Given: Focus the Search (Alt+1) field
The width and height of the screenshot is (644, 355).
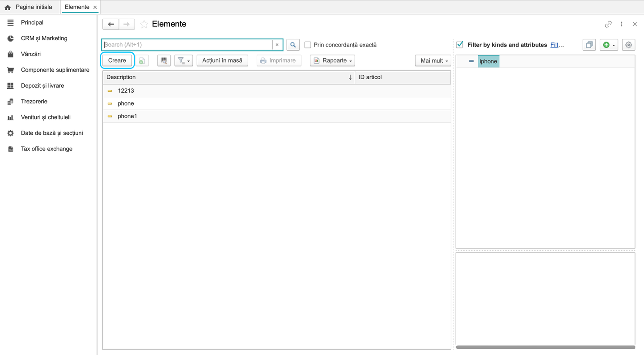Looking at the screenshot, I should tap(187, 45).
